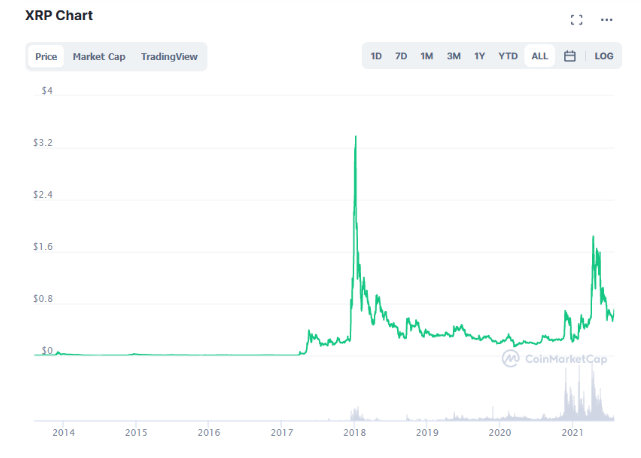Click the 2014 year axis label
Viewport: 641px width, 458px height.
coord(63,433)
